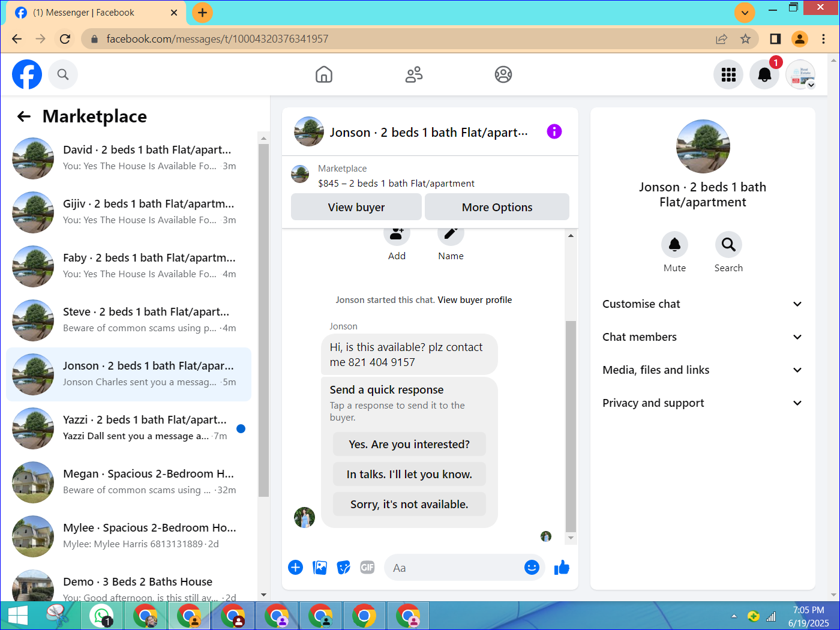
Task: Click the Add people icon
Action: [397, 234]
